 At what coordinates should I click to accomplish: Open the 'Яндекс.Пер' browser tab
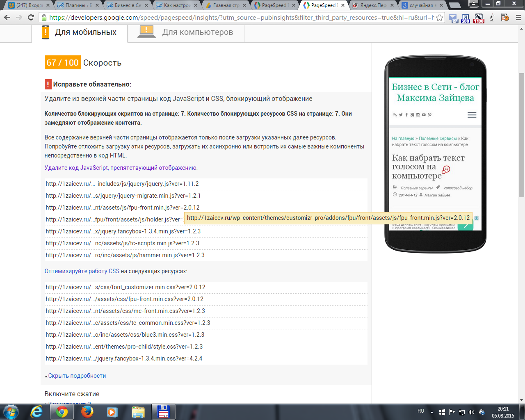pos(372,5)
